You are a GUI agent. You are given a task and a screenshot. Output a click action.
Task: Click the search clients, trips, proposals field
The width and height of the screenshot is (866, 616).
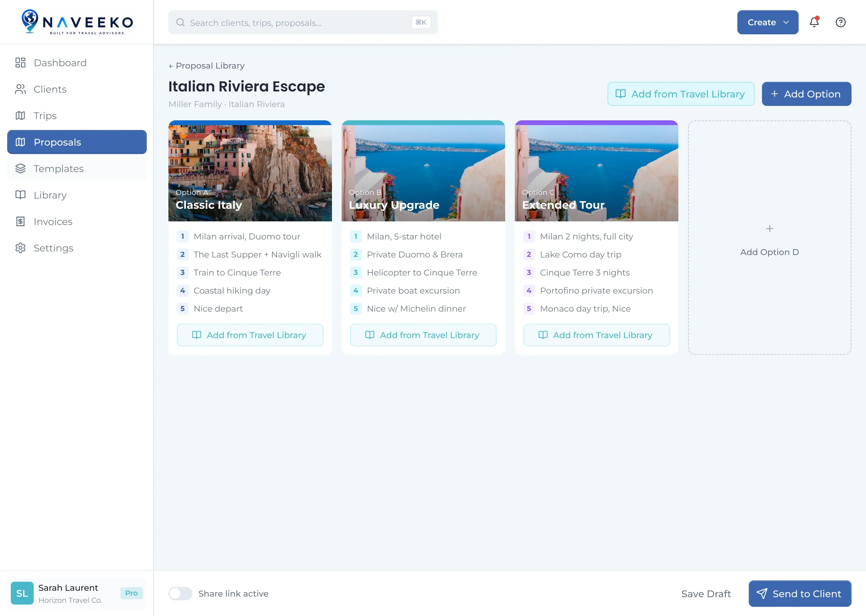[302, 22]
